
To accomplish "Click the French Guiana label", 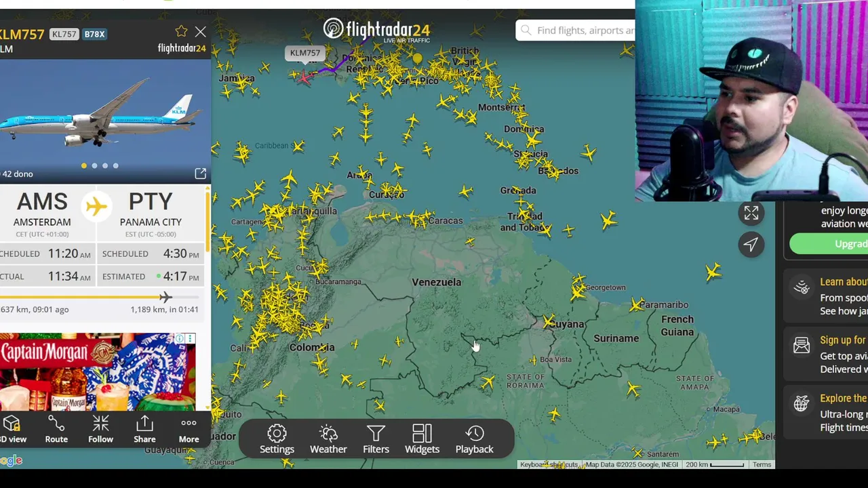I will 677,325.
